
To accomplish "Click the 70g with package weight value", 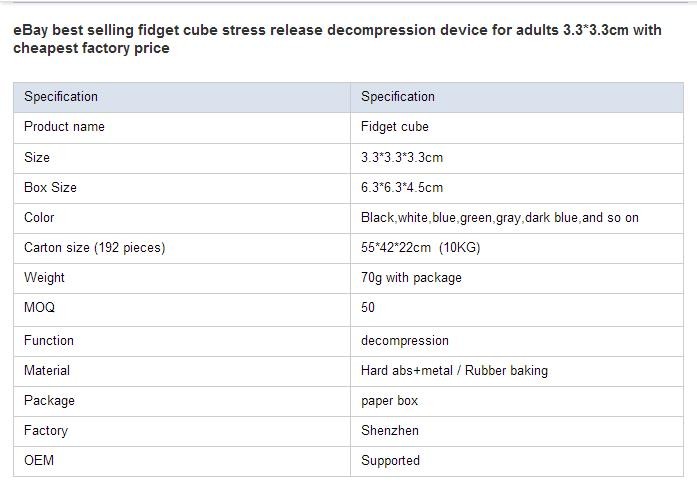I will click(x=411, y=278).
